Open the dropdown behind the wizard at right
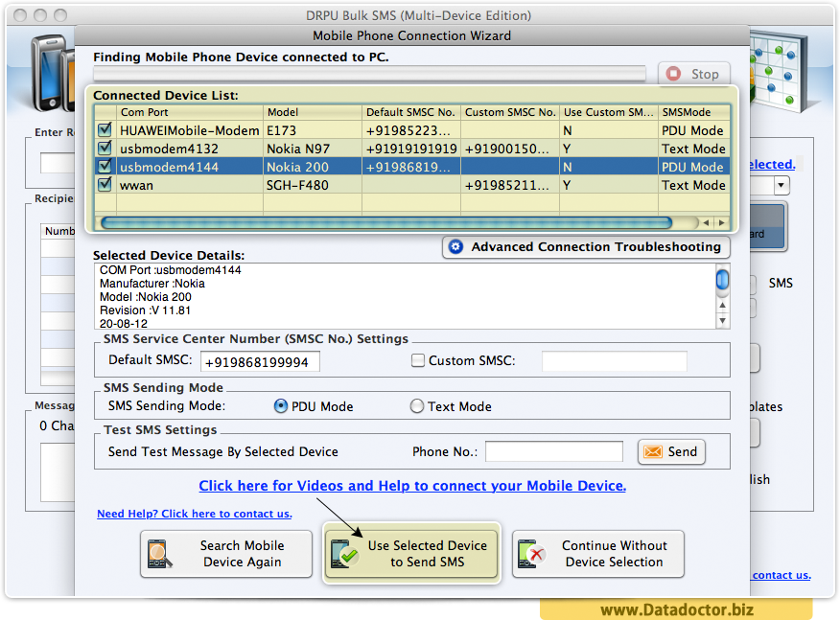The width and height of the screenshot is (840, 620). (x=781, y=186)
